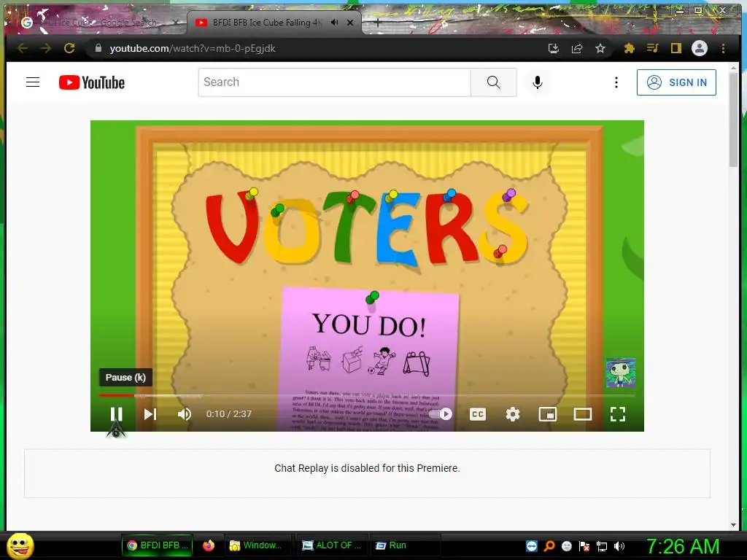Open video settings gear
747x560 pixels.
(513, 414)
